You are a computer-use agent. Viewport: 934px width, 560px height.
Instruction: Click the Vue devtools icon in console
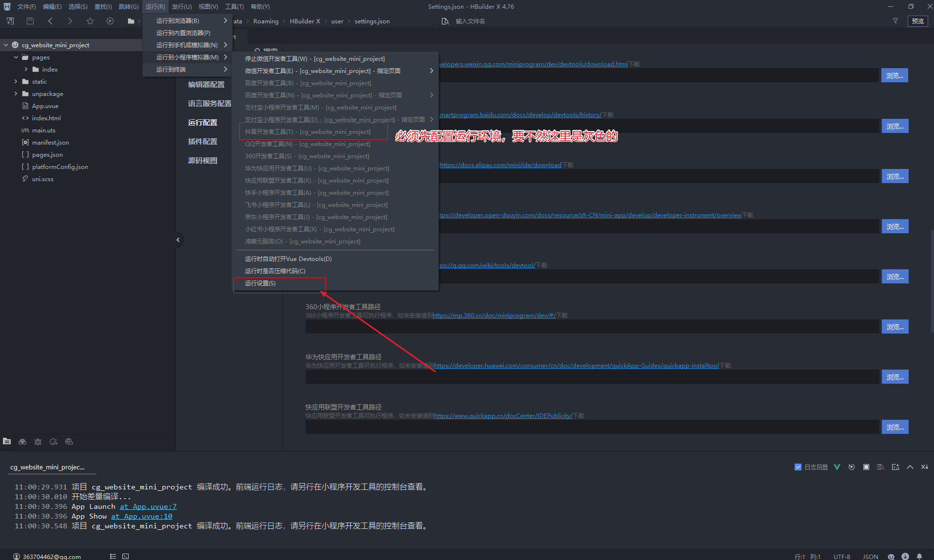[837, 467]
